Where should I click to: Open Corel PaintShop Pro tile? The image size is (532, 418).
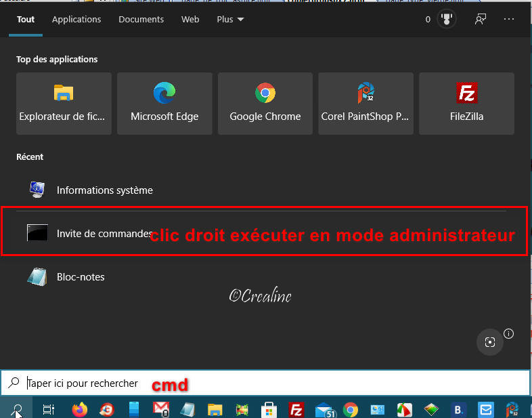coord(365,103)
